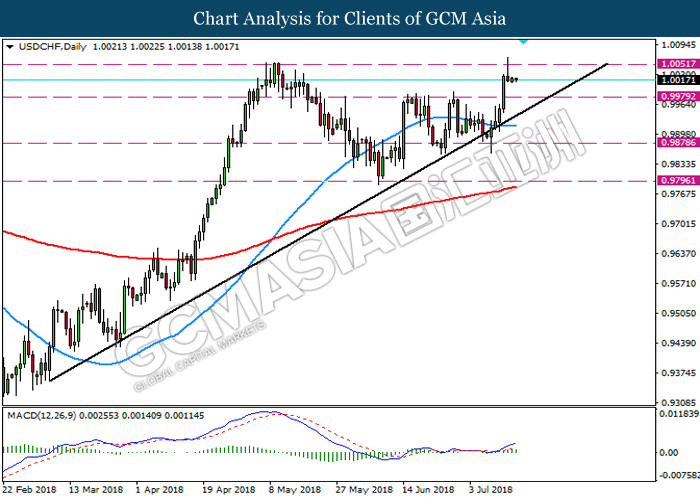Click the Chart Analysis for Clients title
The image size is (700, 500).
point(350,18)
